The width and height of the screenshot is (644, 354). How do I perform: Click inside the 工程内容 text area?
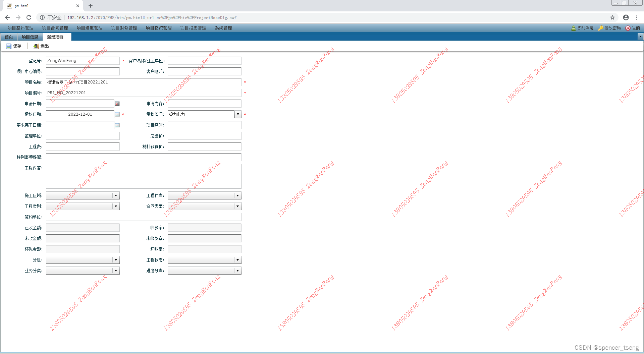[x=144, y=176]
